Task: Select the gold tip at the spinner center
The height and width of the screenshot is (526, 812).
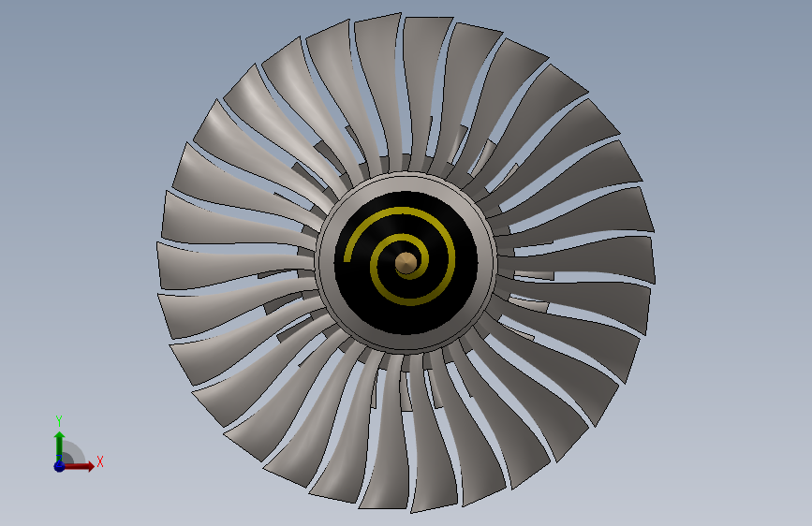Action: [406, 263]
